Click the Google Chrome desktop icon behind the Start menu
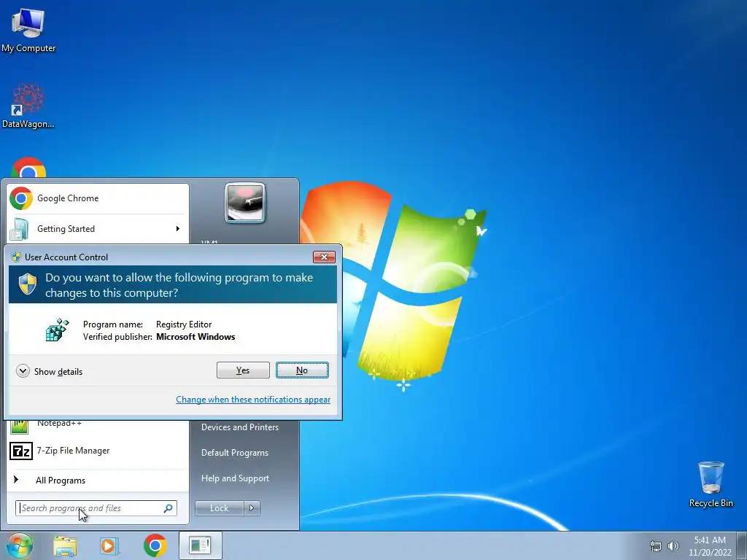747x560 pixels. [28, 168]
